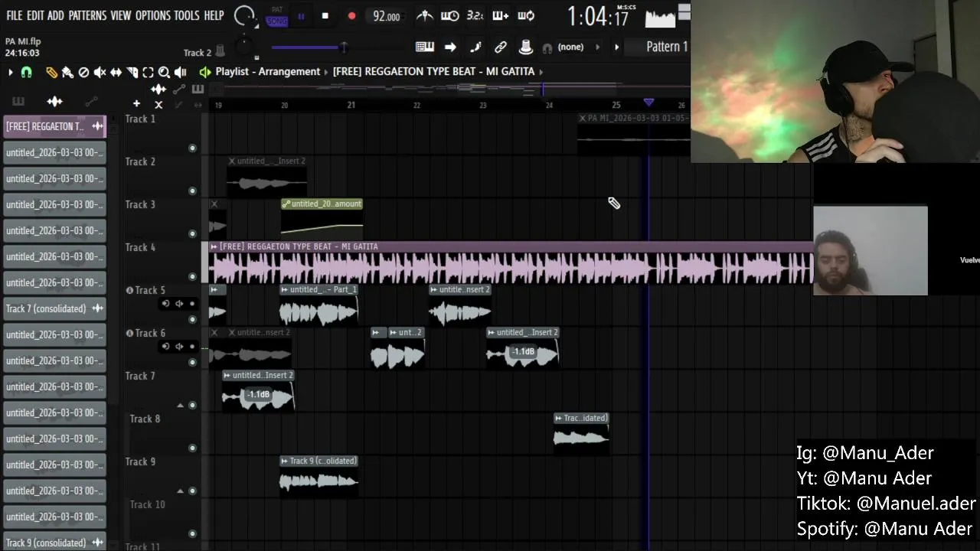Toggle wait for input before playing
Screen dimensions: 980x551
tap(450, 16)
